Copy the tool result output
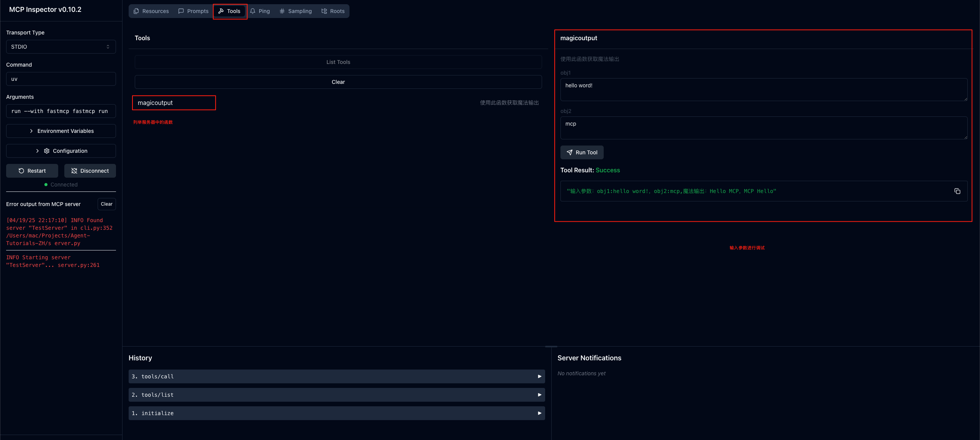This screenshot has height=440, width=980. [x=957, y=191]
